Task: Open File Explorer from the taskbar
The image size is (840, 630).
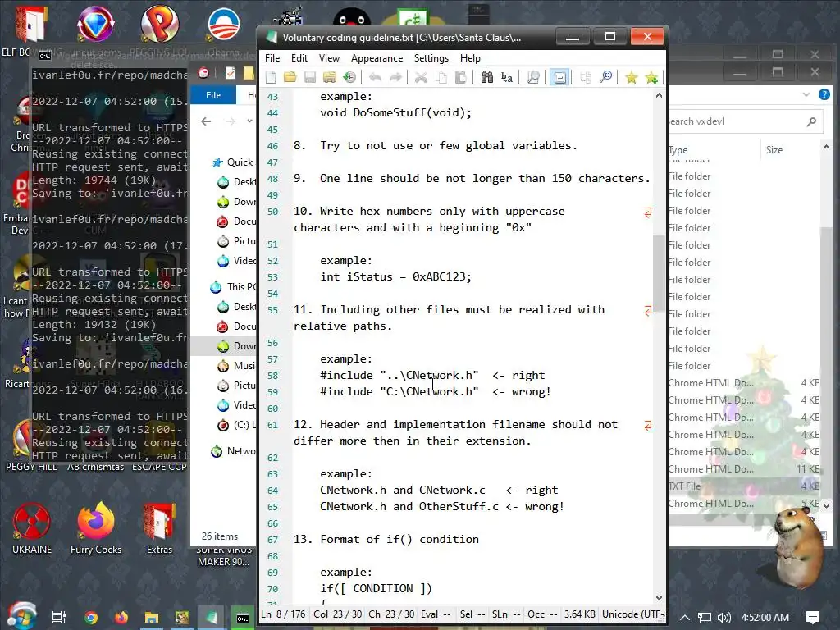Action: 152,618
